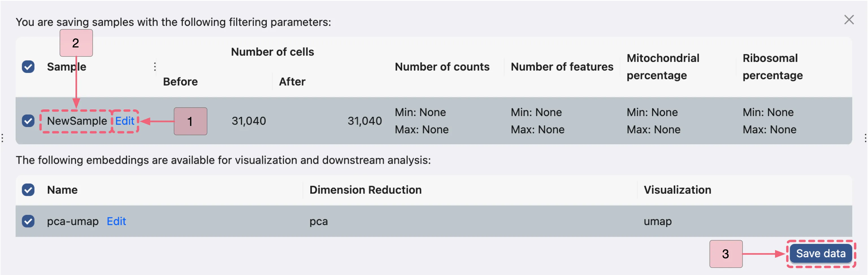This screenshot has height=275, width=868.
Task: Click the Sample column header
Action: coord(66,67)
